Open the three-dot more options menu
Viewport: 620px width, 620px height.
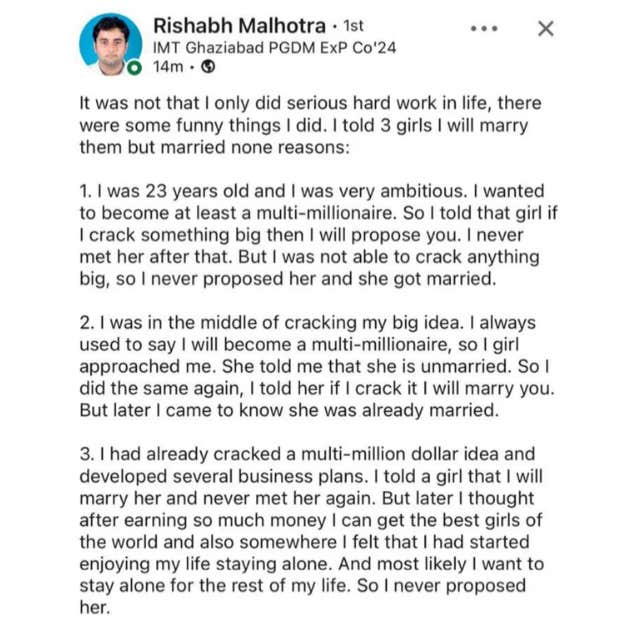[x=484, y=29]
